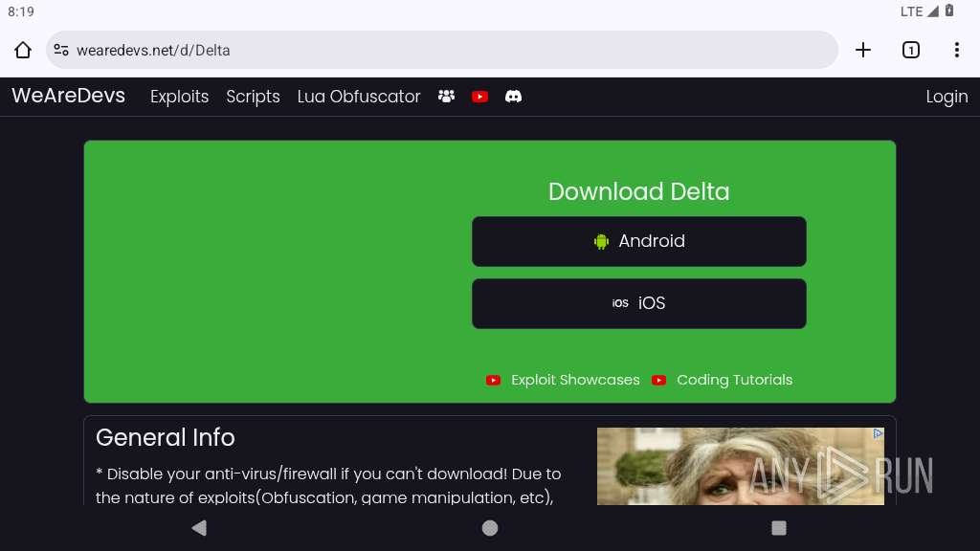Tap the Android back navigation button
This screenshot has height=551, width=980.
(199, 528)
